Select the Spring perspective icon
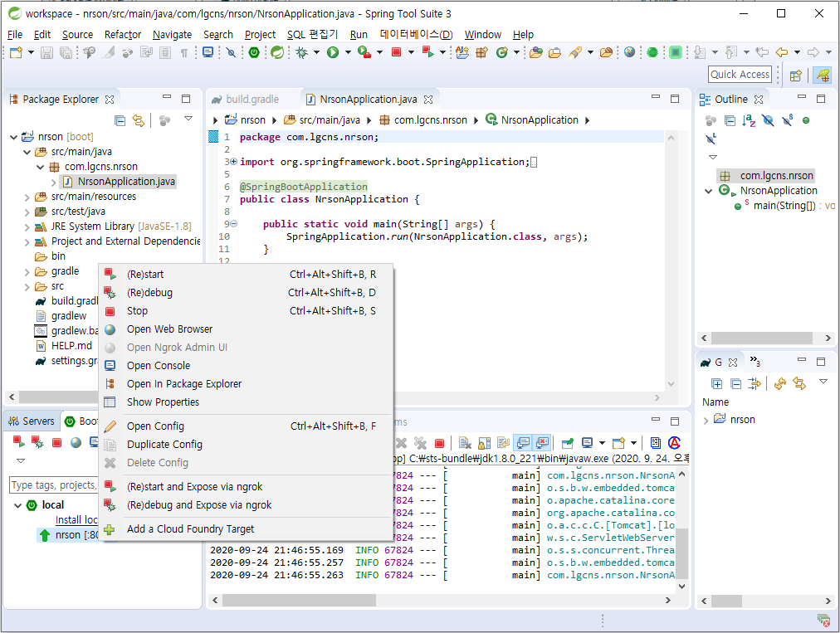The width and height of the screenshot is (840, 633). click(823, 75)
